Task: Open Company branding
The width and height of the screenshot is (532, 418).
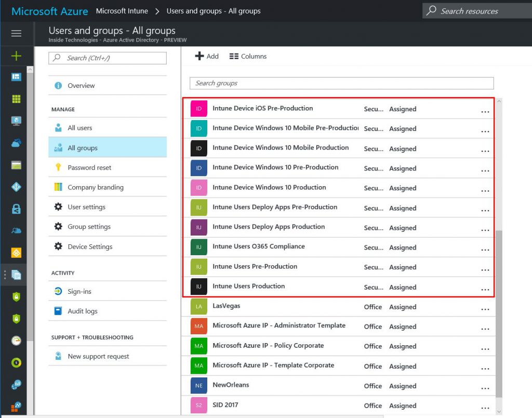Action: 108,187
